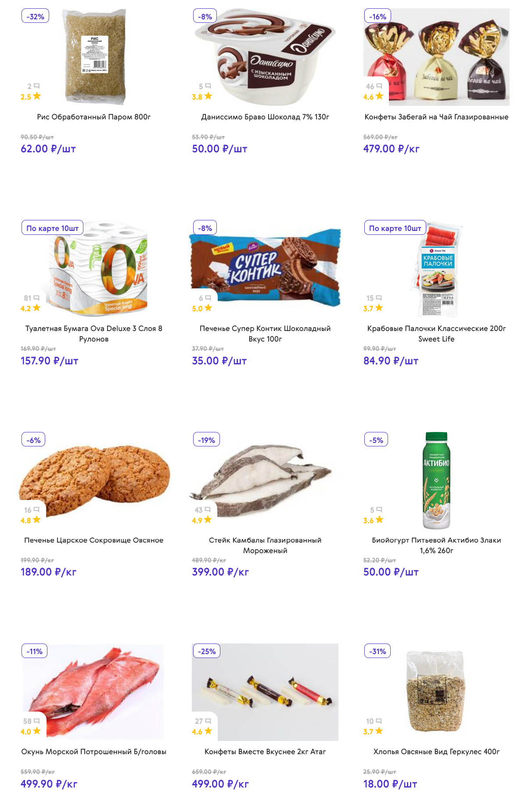Click the Активио yogurt bottle image
Image resolution: width=532 pixels, height=802 pixels.
tap(436, 480)
